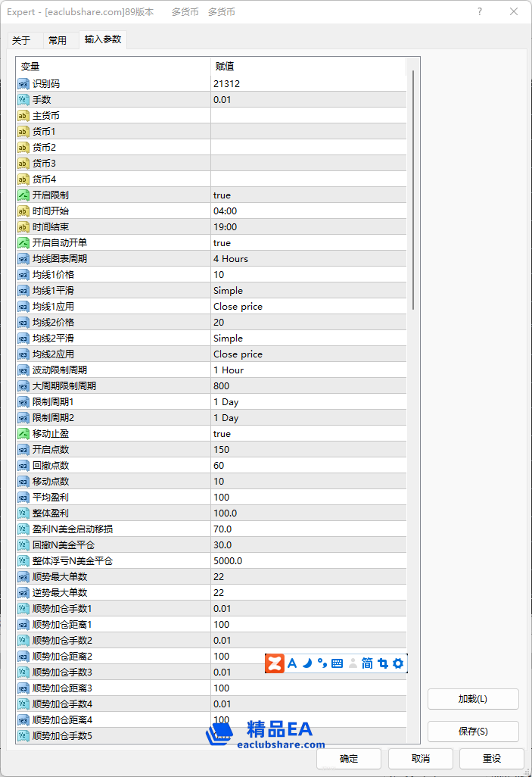The image size is (532, 777).
Task: Click the moon icon in the IME toolbar
Action: (x=307, y=663)
